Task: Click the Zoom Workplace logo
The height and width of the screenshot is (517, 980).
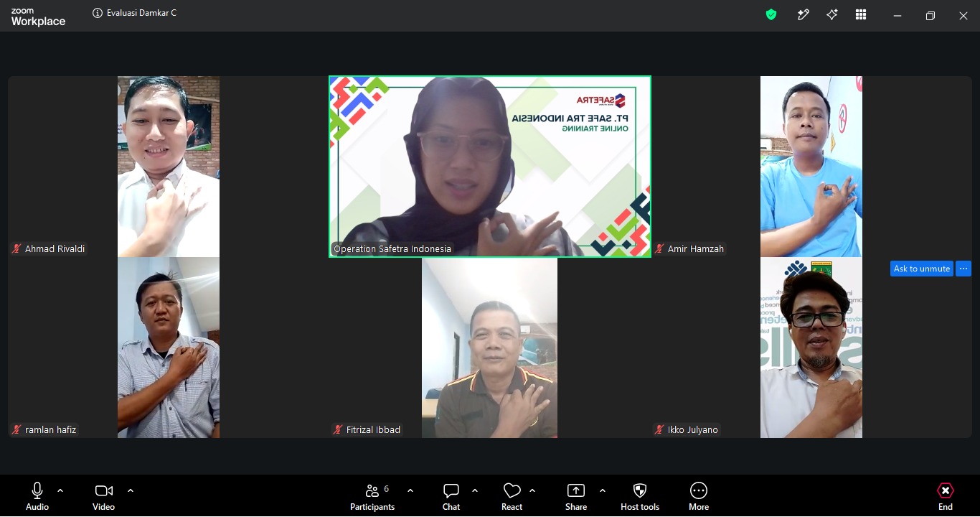Action: coord(38,18)
